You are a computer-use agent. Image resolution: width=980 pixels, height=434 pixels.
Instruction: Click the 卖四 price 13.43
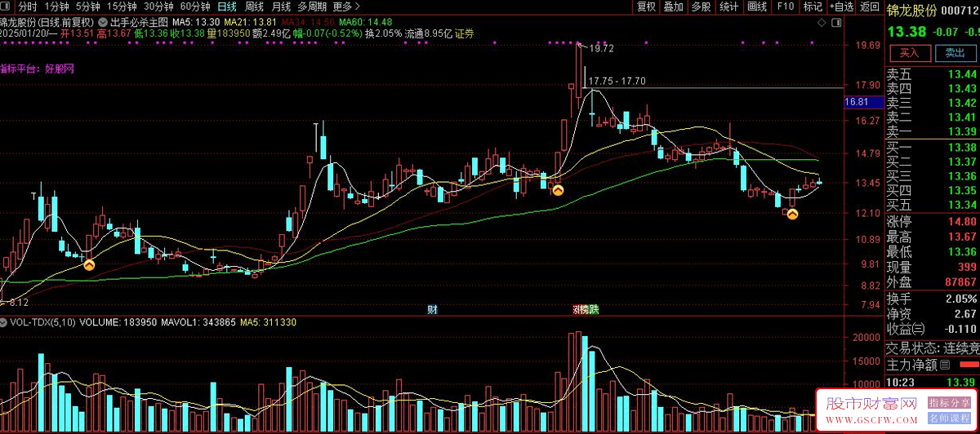coord(962,88)
